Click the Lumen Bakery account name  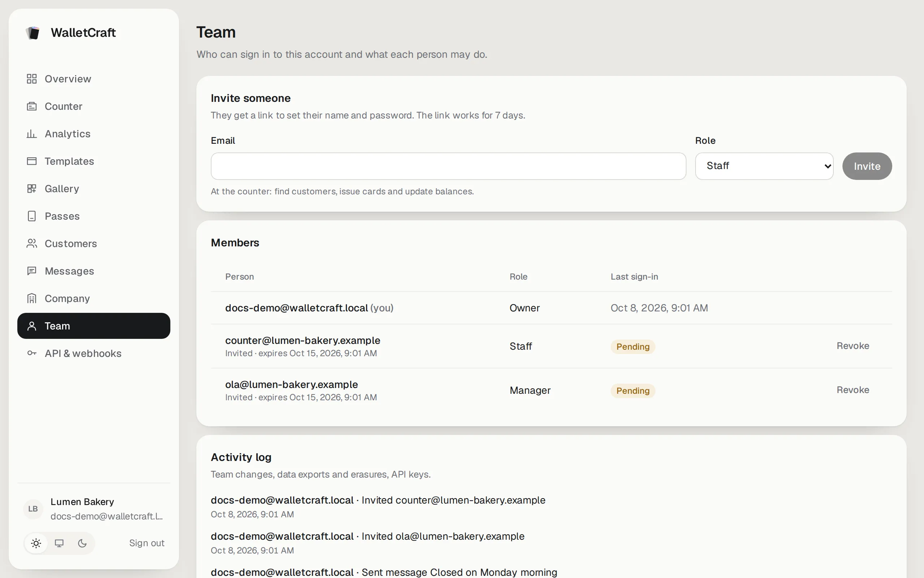(x=82, y=502)
